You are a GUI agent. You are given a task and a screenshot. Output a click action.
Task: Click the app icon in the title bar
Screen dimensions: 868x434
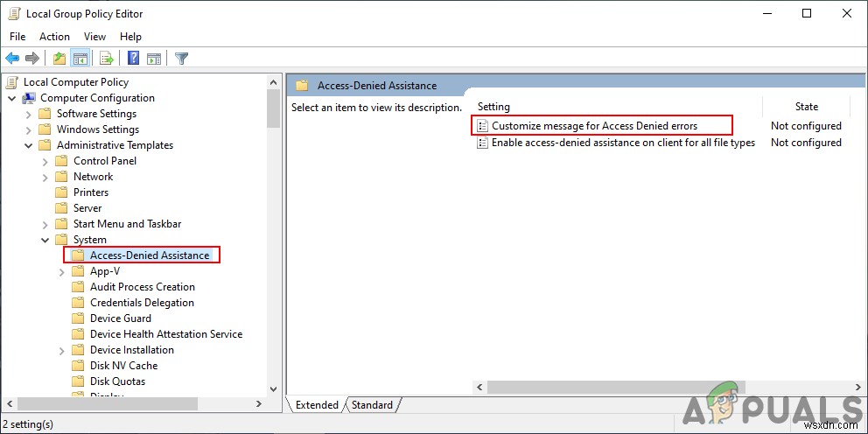pyautogui.click(x=14, y=14)
